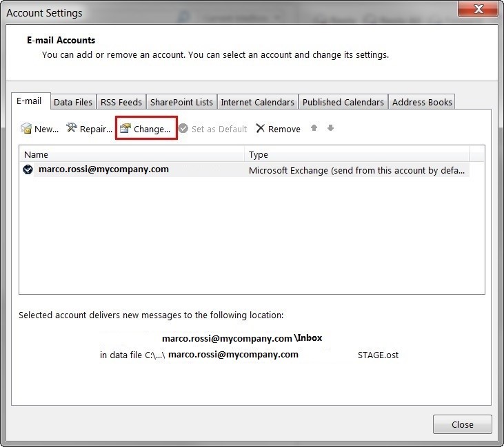This screenshot has height=447, width=504.
Task: Click the marco.rossi@mycompany.com \Inbox delivery location text
Action: [242, 338]
